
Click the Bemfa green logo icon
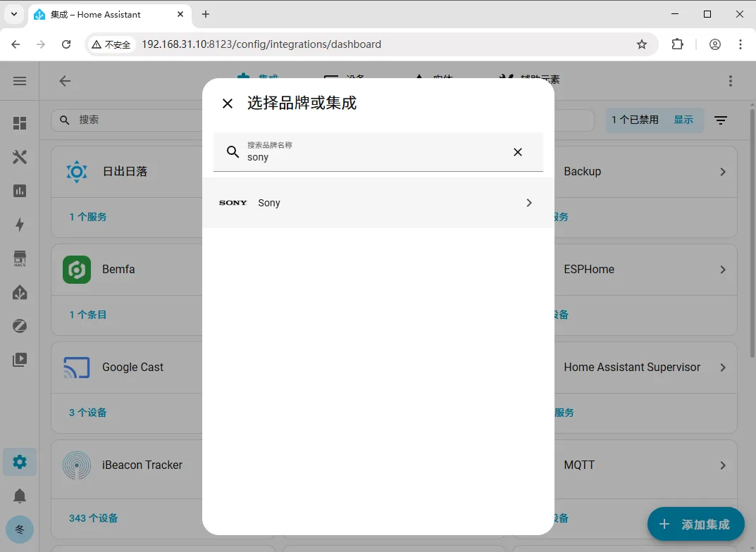[x=77, y=269]
